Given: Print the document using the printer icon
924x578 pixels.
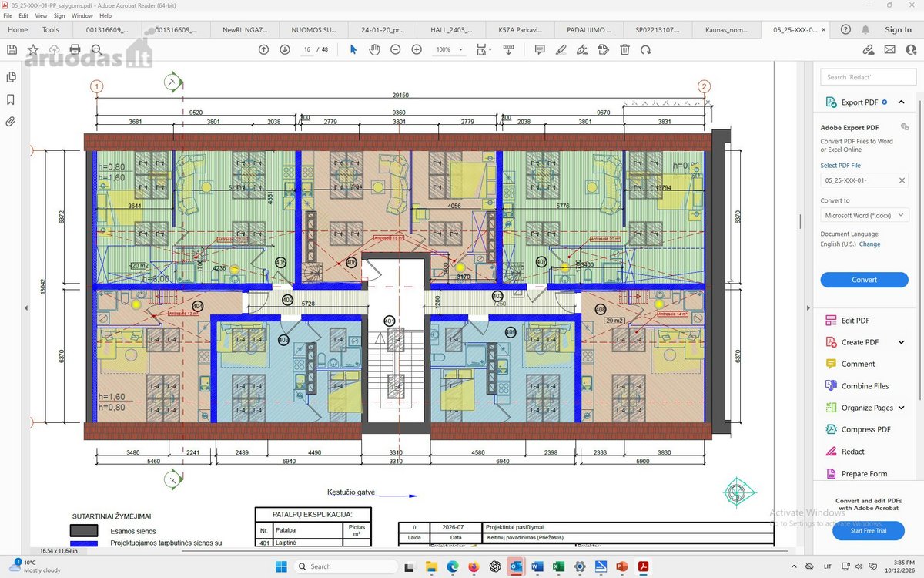Looking at the screenshot, I should coord(75,49).
